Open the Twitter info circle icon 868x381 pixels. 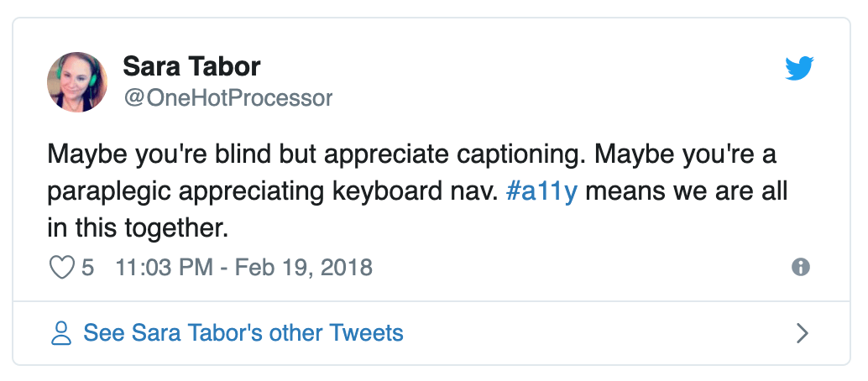(x=801, y=268)
